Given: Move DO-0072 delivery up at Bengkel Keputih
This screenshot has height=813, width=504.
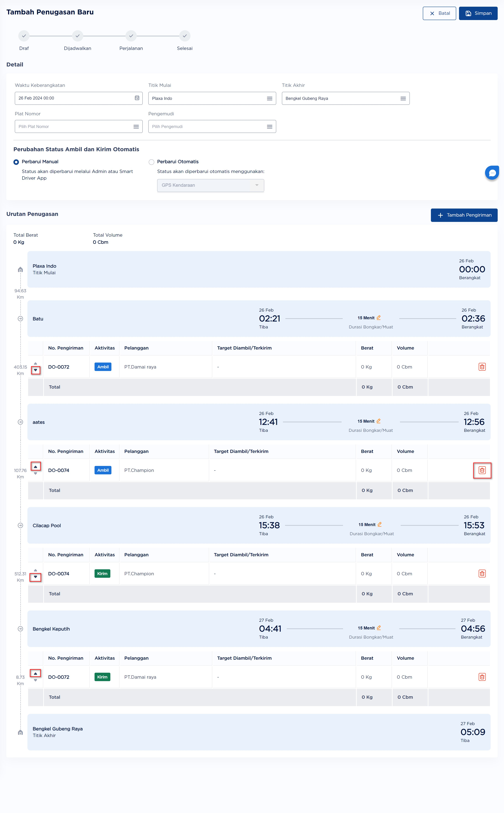Looking at the screenshot, I should click(x=35, y=673).
